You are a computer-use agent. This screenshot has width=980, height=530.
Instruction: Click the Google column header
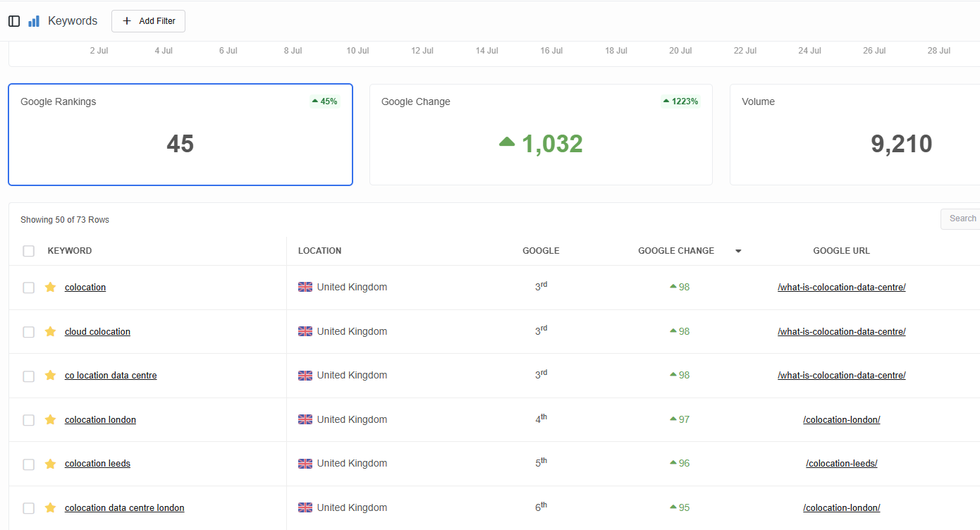541,251
